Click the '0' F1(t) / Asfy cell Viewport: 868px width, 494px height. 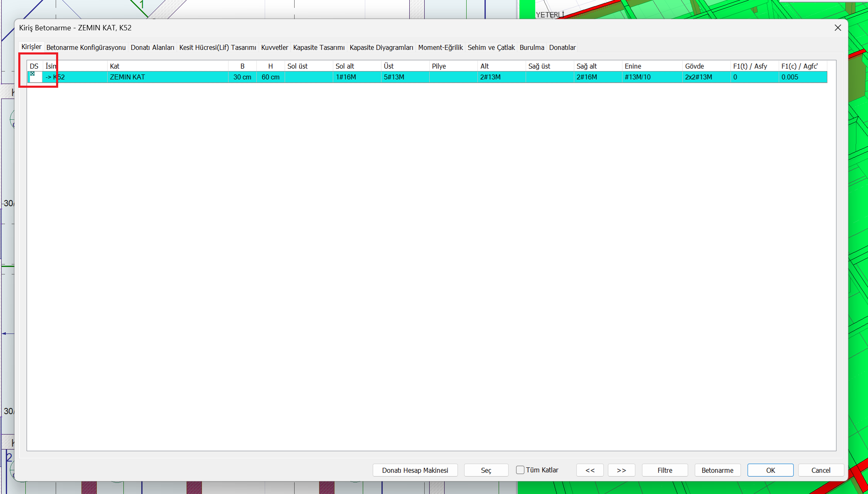(755, 77)
